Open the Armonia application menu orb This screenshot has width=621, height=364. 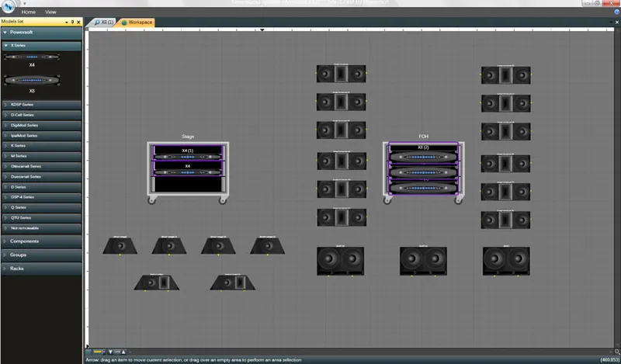tap(8, 6)
